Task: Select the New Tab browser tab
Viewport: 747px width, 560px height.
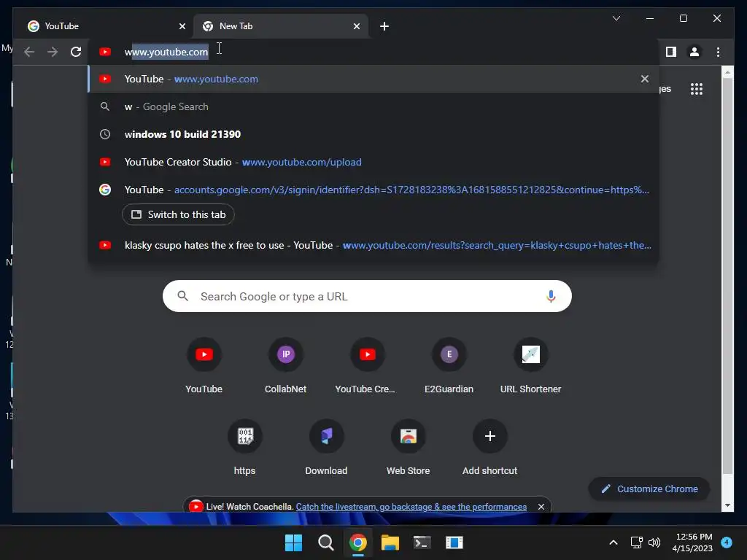Action: pos(280,26)
